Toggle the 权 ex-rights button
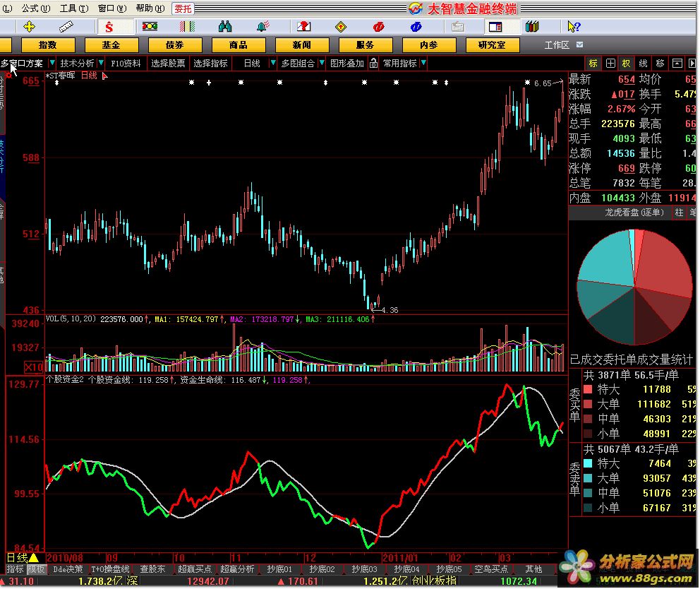The width and height of the screenshot is (700, 589). (x=627, y=64)
